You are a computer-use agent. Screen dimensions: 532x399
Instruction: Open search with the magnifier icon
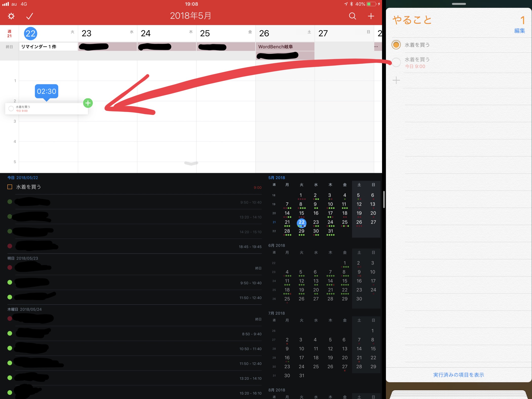(x=352, y=16)
